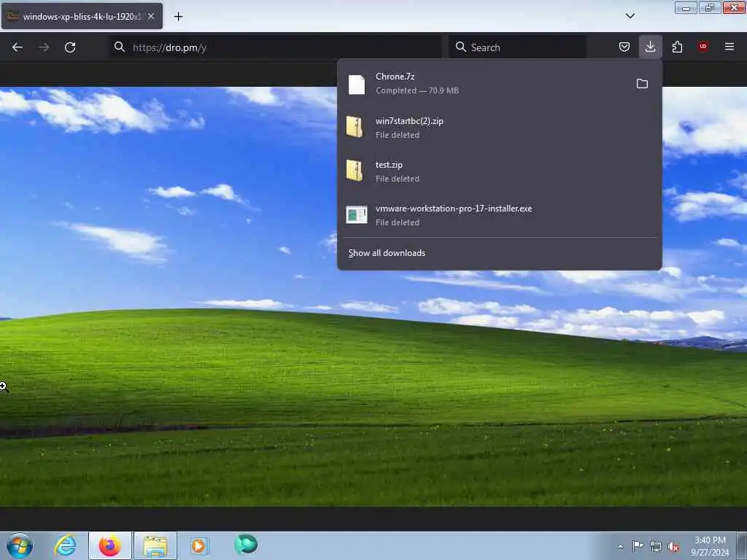Close the windows-xp-bliss tab
Viewport: 747px width, 560px height.
[151, 16]
